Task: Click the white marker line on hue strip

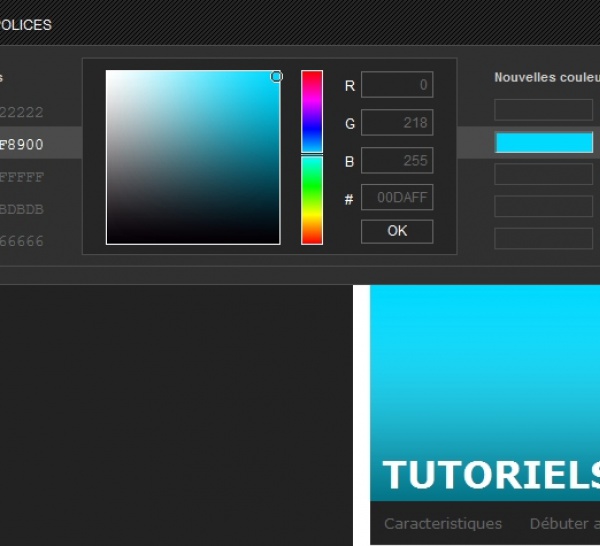Action: [x=312, y=154]
